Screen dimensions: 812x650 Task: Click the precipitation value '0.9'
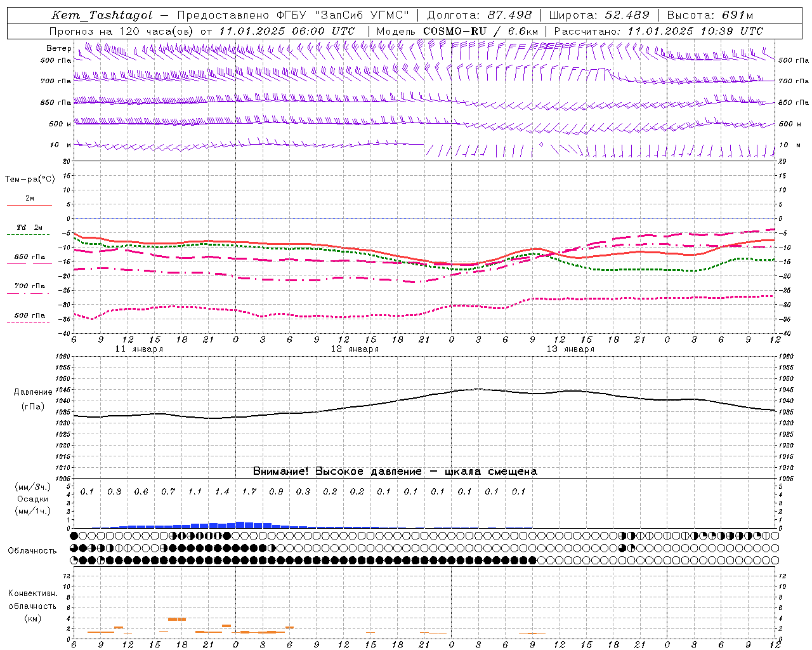coord(276,491)
